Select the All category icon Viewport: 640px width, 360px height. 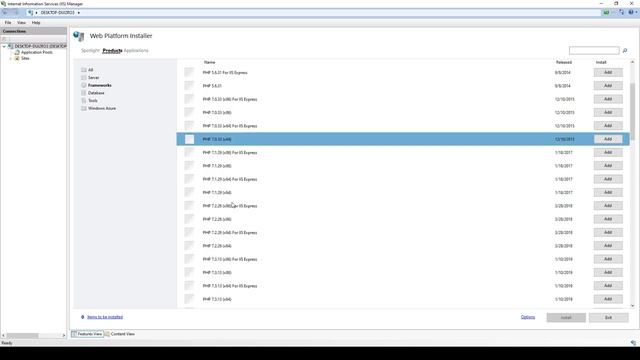pos(84,70)
